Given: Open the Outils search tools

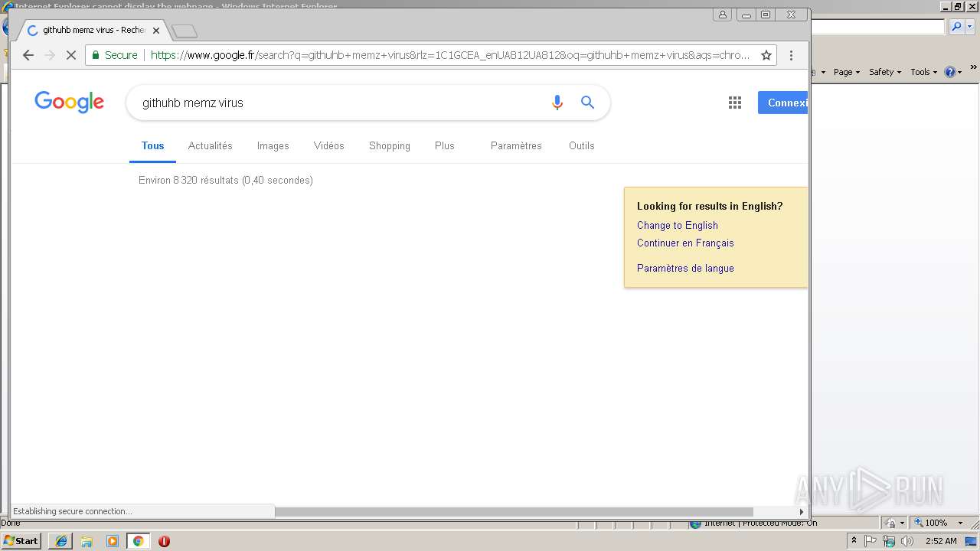Looking at the screenshot, I should tap(582, 145).
